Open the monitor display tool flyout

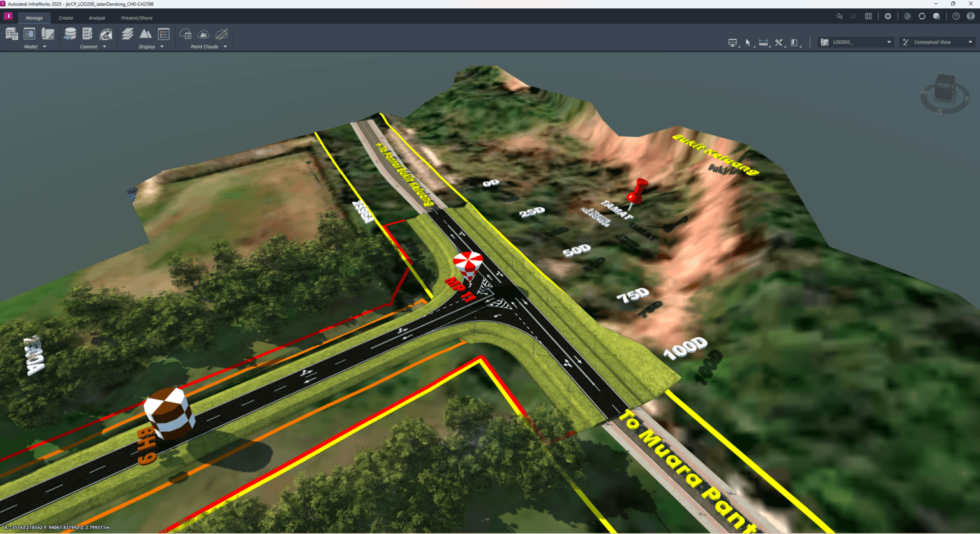[733, 43]
